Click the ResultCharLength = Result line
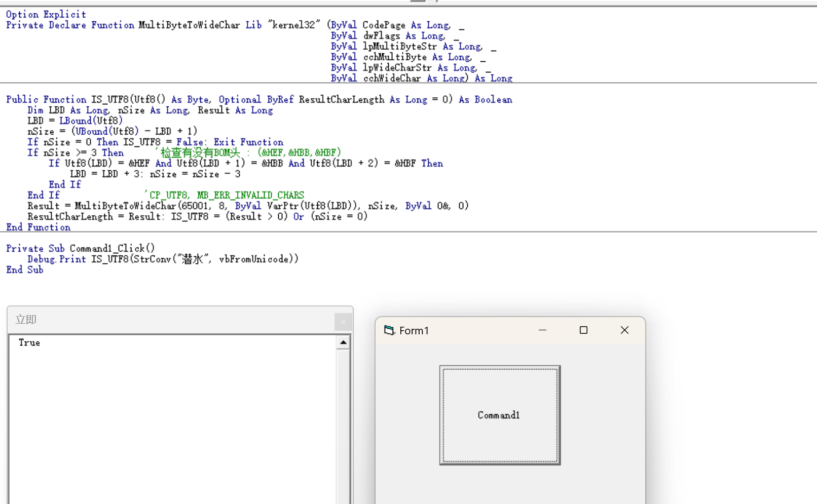 click(x=198, y=216)
